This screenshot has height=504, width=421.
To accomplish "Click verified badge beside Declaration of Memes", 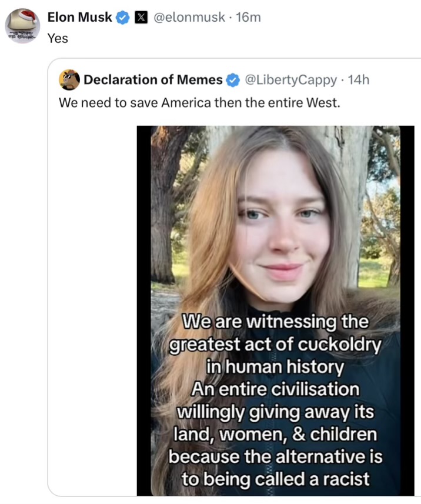I will (233, 80).
